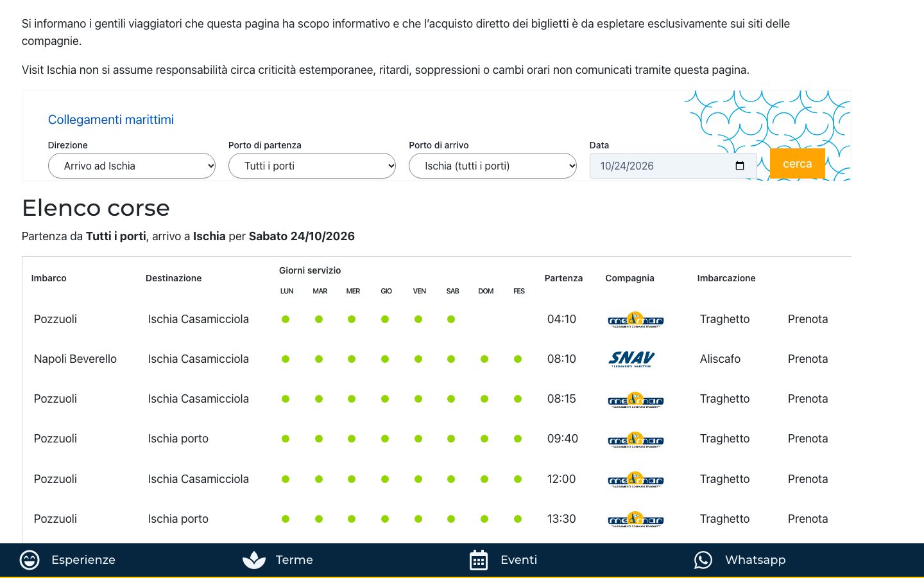Screen dimensions: 924x578
Task: Click the 09:40 departure time
Action: click(563, 439)
